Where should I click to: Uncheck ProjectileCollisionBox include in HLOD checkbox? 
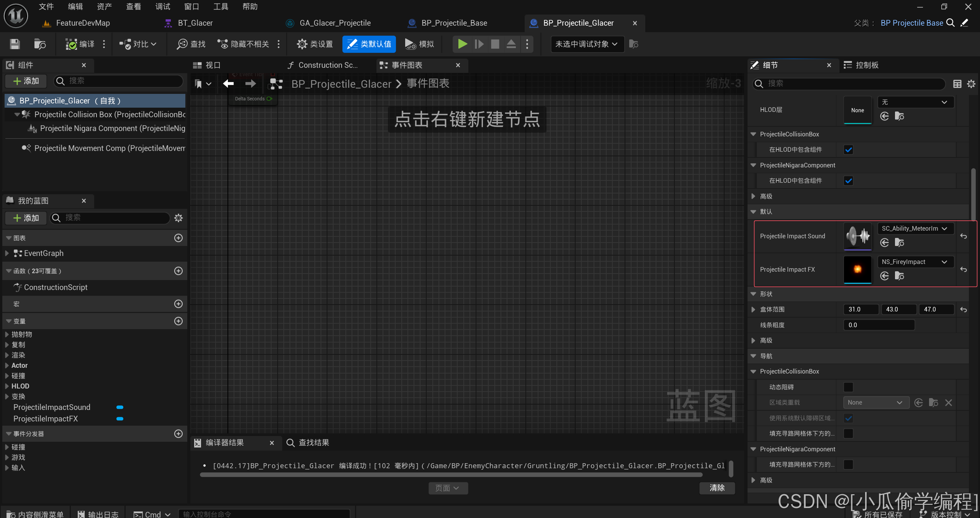pyautogui.click(x=848, y=150)
